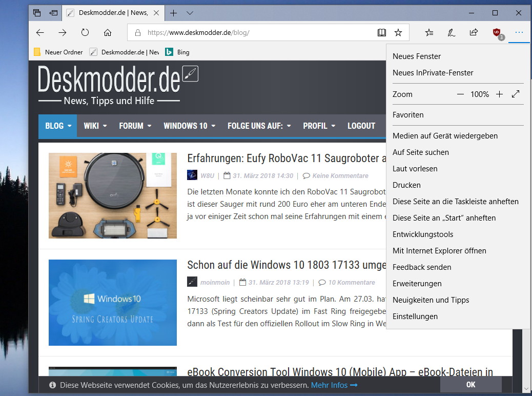This screenshot has width=532, height=396.
Task: Add page to favorites star
Action: point(398,33)
